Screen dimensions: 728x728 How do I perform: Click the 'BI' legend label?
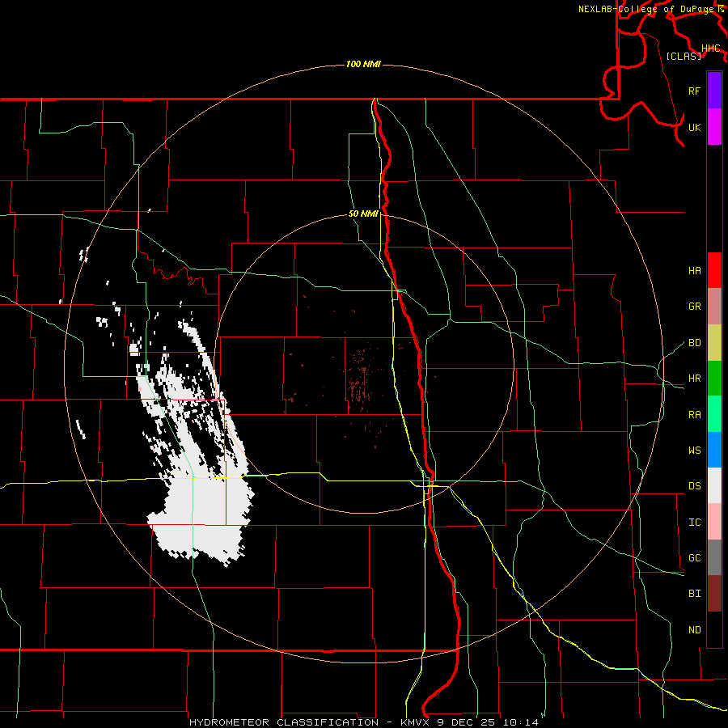click(694, 594)
